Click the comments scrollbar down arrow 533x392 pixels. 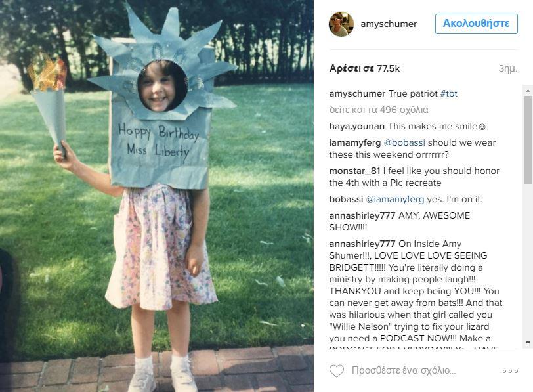(x=528, y=343)
